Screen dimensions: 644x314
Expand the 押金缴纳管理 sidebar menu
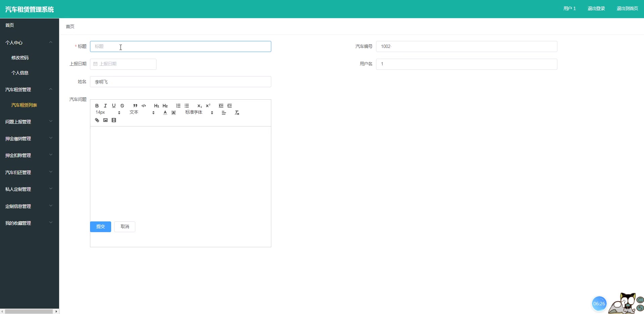pyautogui.click(x=30, y=138)
